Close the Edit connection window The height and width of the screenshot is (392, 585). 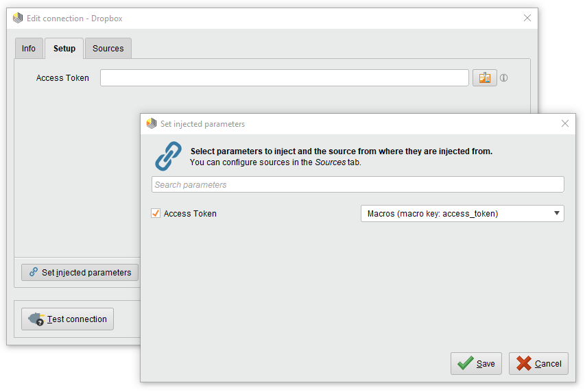(x=527, y=19)
